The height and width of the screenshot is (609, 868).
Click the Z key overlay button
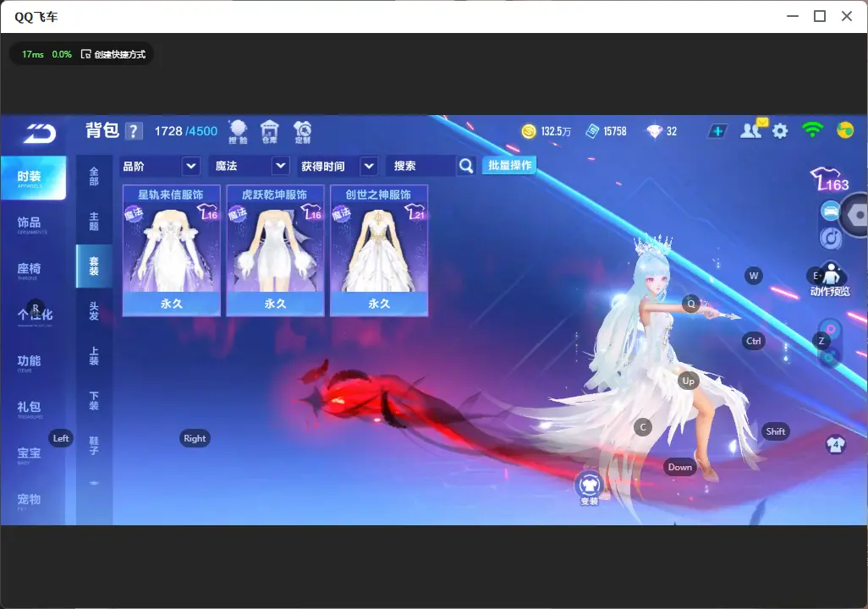coord(821,341)
